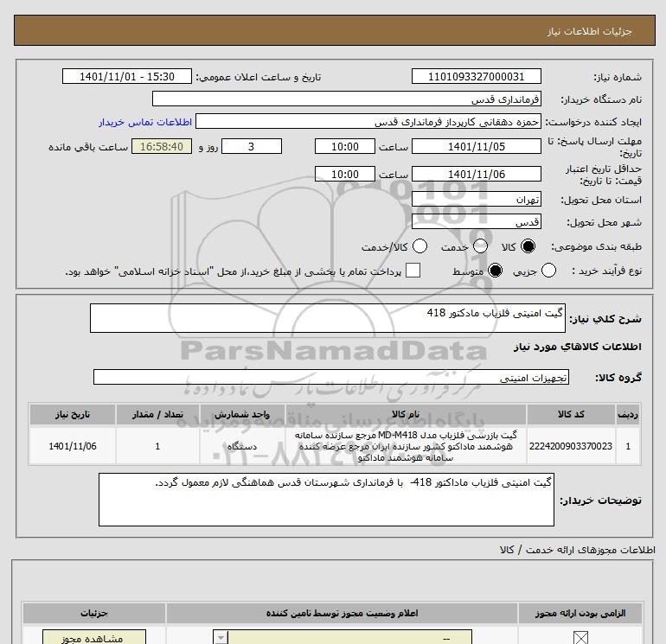Screen dimensions: 666x644
Task: Click the price validity date 1401/11/06 field
Action: (x=476, y=174)
